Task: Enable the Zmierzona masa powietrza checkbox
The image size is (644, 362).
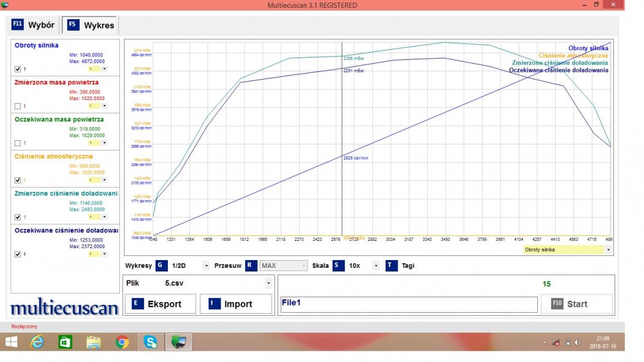Action: tap(17, 106)
